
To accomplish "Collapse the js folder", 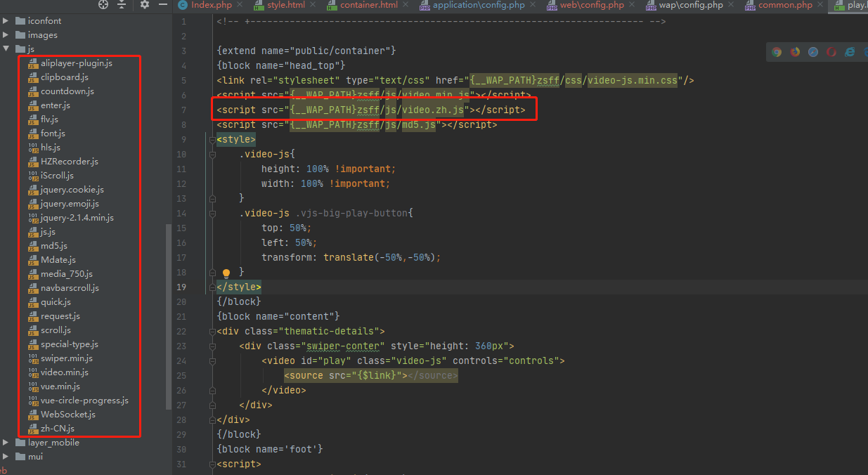I will [6, 49].
